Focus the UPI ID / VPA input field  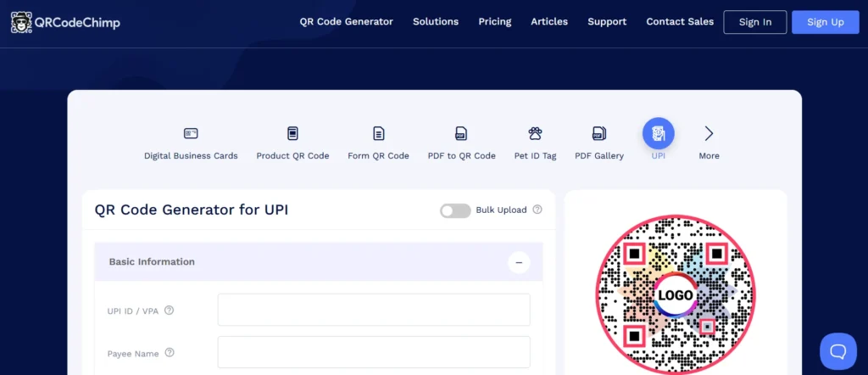(374, 310)
